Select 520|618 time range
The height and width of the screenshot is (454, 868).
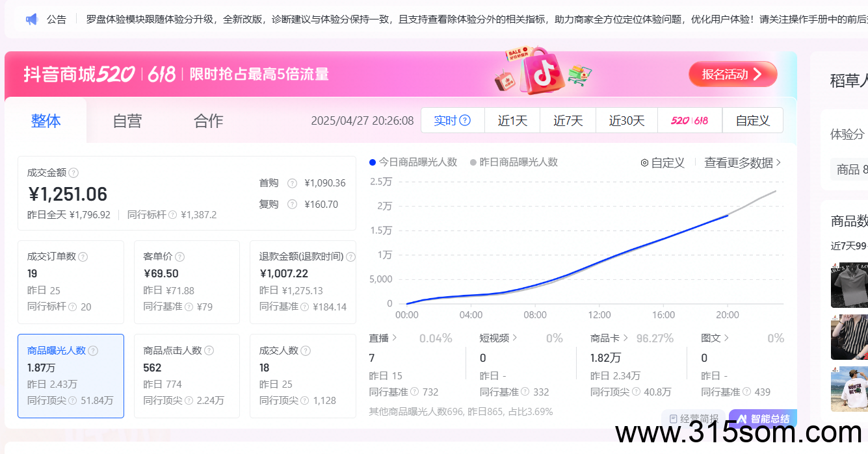[x=689, y=121]
